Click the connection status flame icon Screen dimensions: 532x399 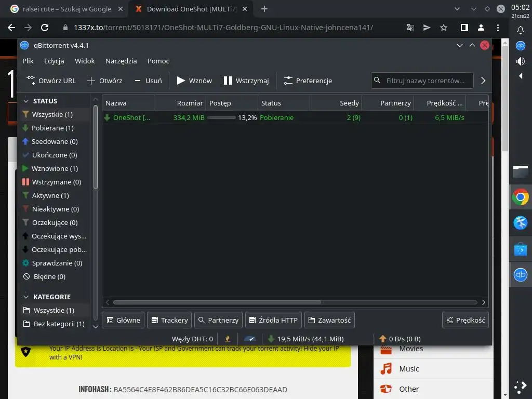[228, 339]
